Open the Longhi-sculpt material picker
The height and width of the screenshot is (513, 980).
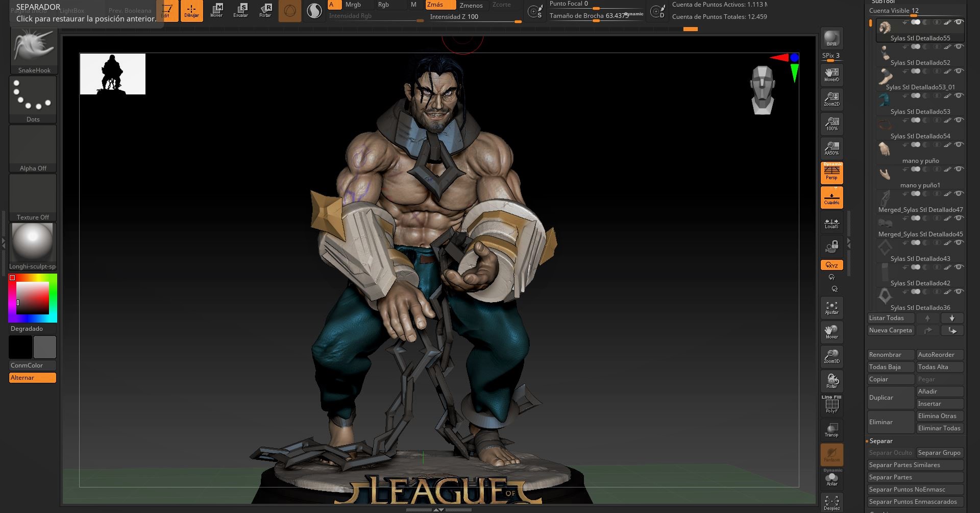point(33,247)
